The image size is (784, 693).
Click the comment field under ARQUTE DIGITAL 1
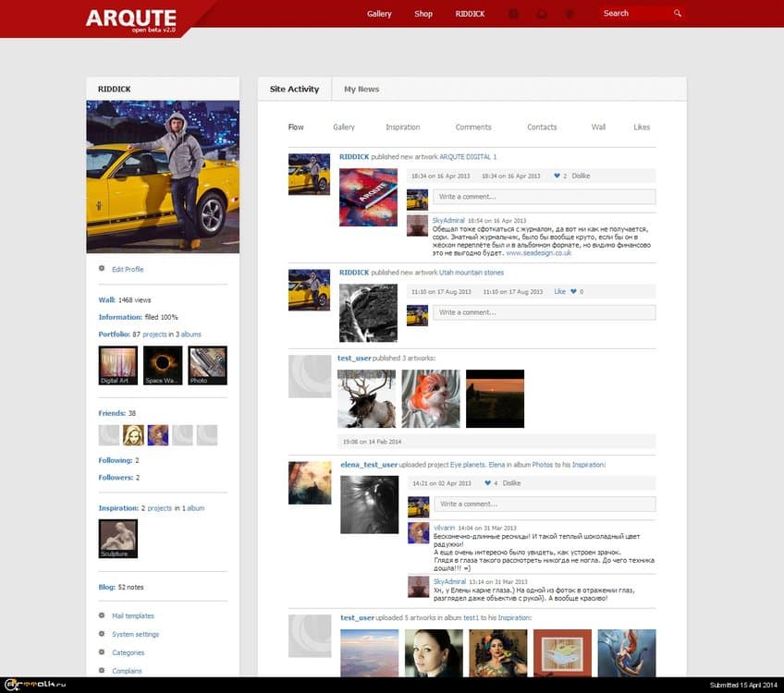[544, 197]
